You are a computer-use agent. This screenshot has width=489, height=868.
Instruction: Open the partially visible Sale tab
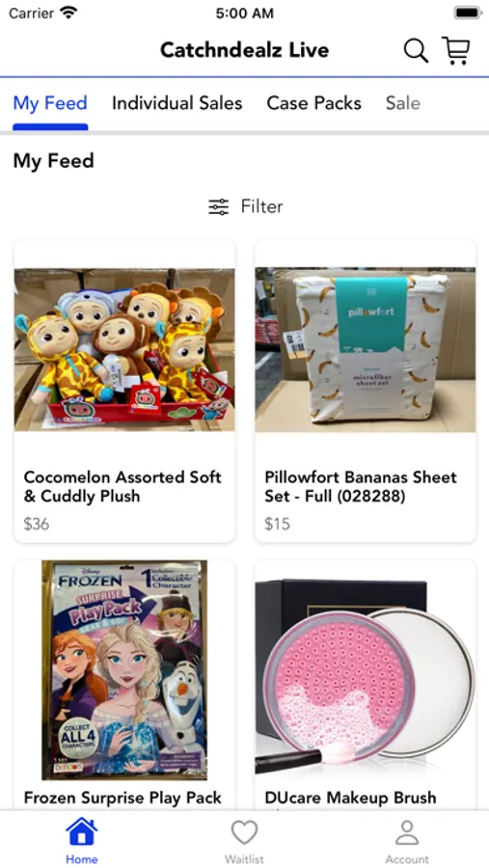tap(402, 103)
